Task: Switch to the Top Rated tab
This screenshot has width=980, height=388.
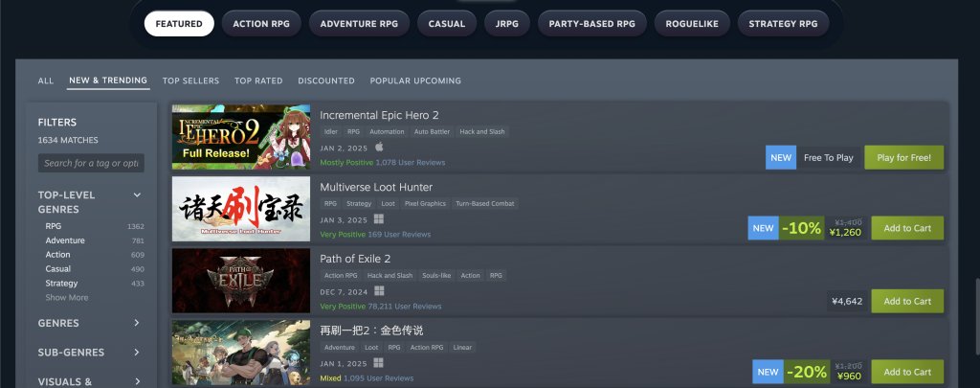Action: coord(258,80)
